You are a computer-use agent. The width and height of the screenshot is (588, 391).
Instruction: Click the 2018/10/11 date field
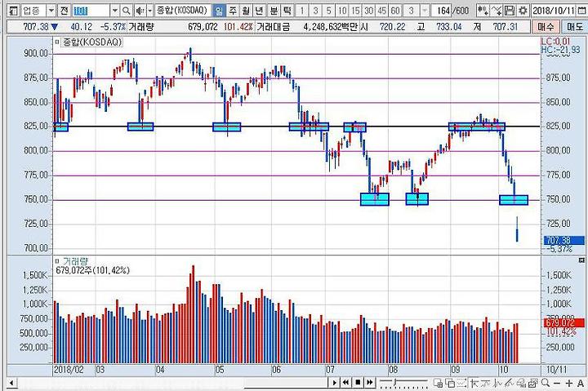554,11
